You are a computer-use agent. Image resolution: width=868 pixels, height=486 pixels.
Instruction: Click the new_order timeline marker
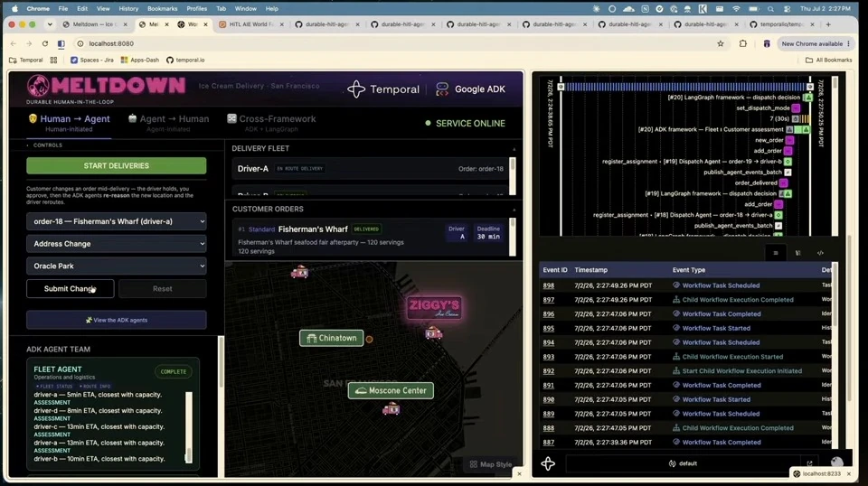(790, 140)
